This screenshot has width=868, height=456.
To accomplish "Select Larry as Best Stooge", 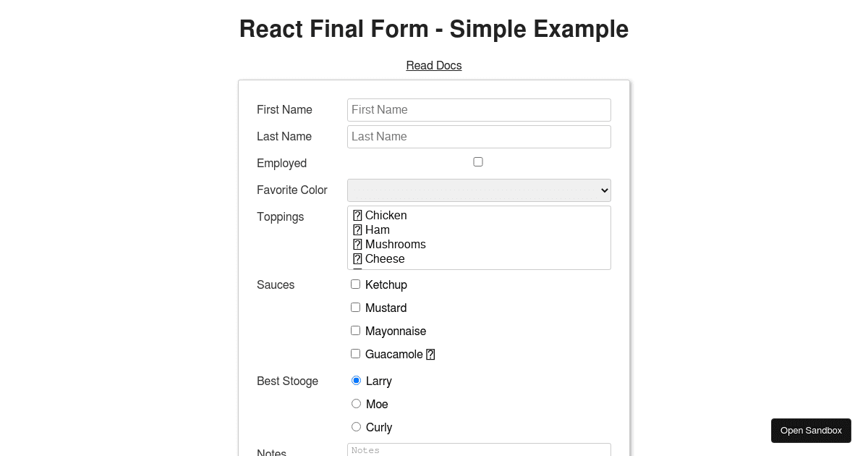I will point(356,380).
